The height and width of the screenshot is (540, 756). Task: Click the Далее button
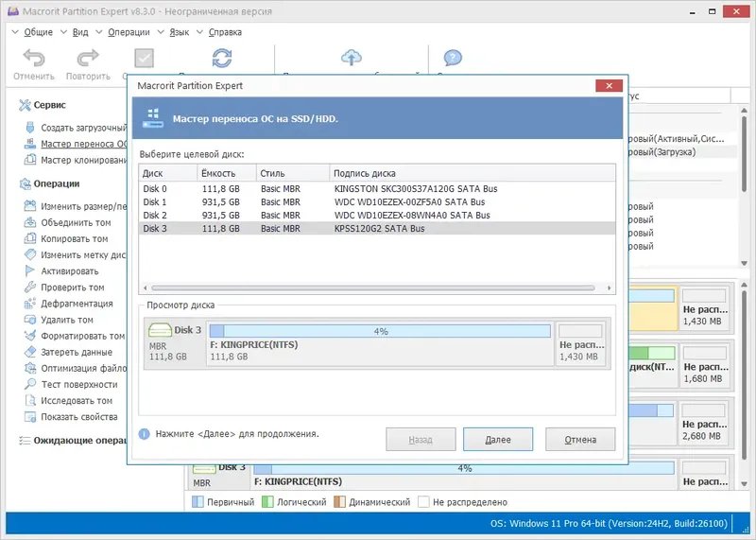tap(498, 439)
